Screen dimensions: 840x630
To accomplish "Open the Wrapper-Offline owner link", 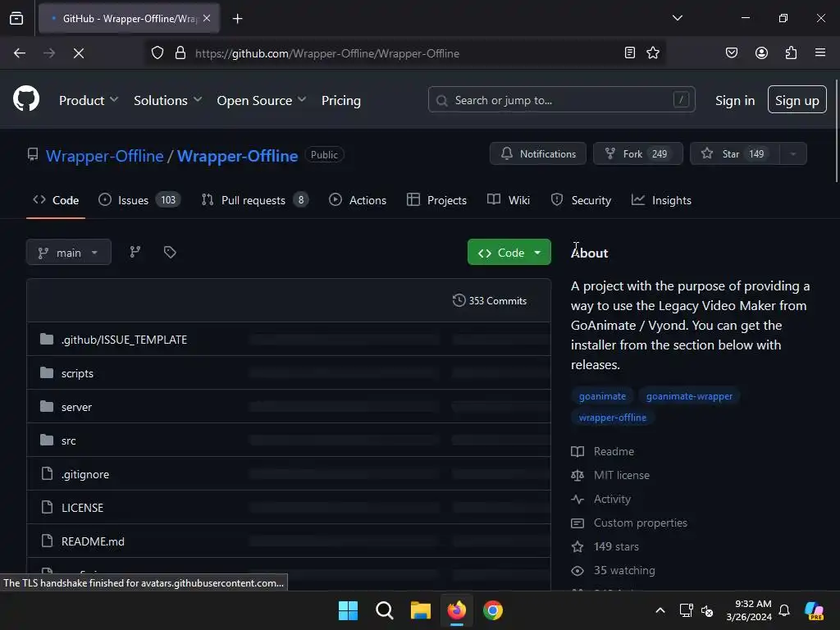I will 104,156.
